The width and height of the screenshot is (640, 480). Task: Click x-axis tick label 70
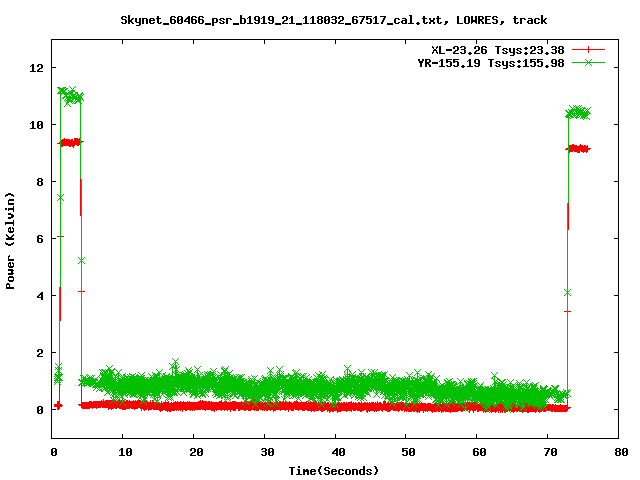pyautogui.click(x=550, y=452)
